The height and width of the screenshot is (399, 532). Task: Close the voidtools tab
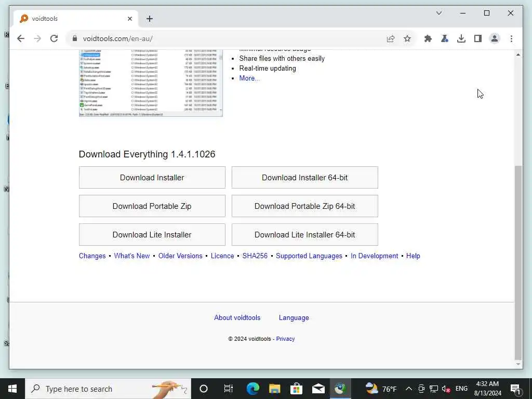[129, 19]
